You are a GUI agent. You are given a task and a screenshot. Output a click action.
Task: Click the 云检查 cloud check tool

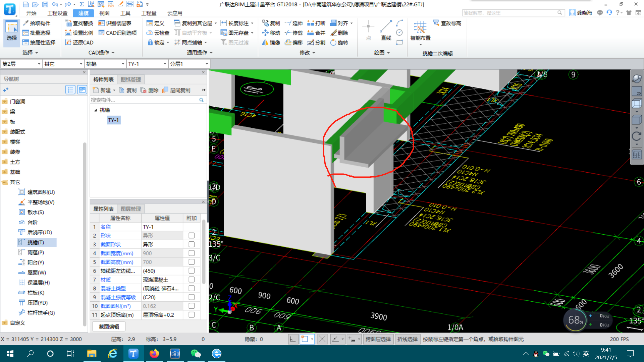(x=158, y=33)
